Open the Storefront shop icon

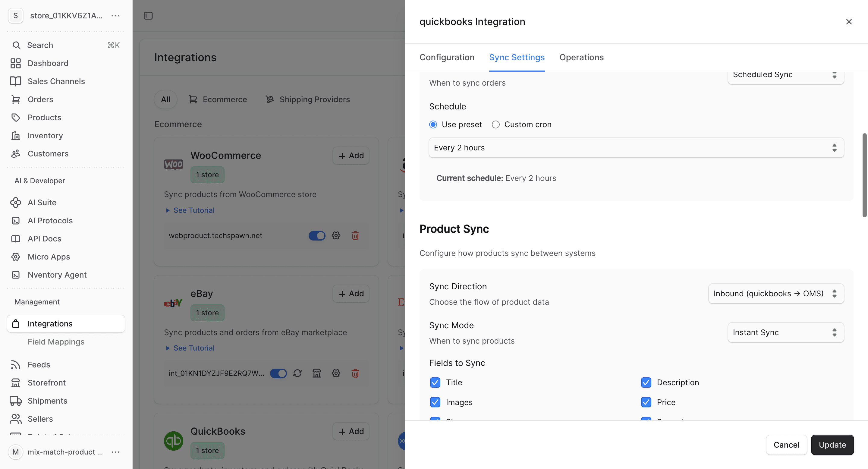[15, 383]
